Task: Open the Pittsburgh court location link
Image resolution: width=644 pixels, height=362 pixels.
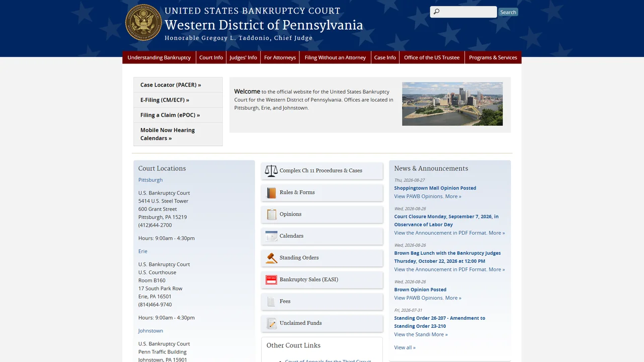Action: point(150,180)
